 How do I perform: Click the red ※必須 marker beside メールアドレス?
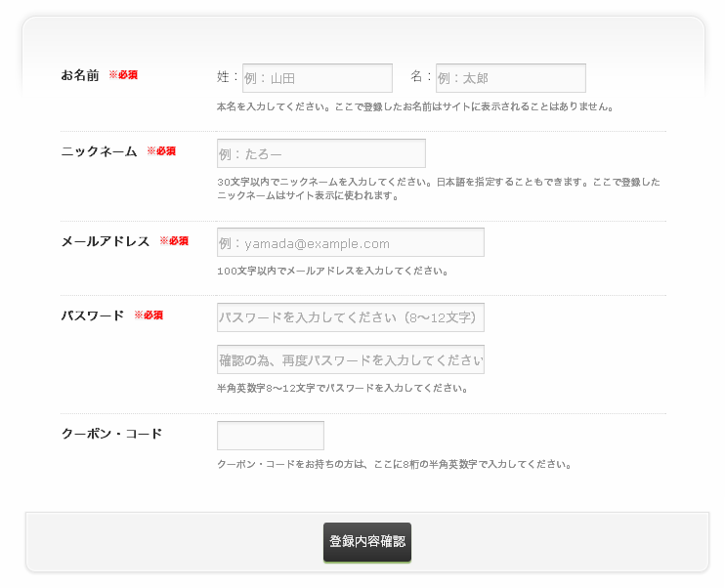coord(174,241)
